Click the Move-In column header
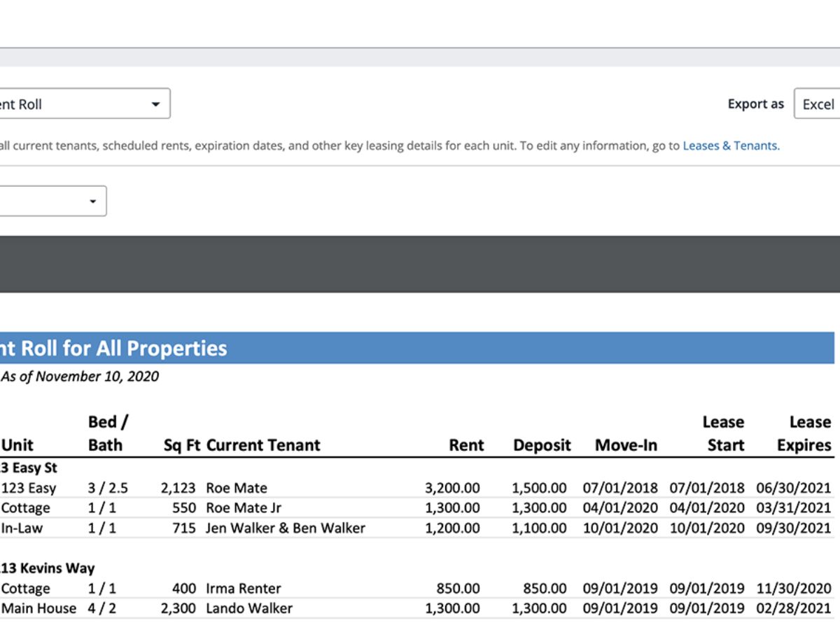Viewport: 840px width, 630px height. click(626, 445)
